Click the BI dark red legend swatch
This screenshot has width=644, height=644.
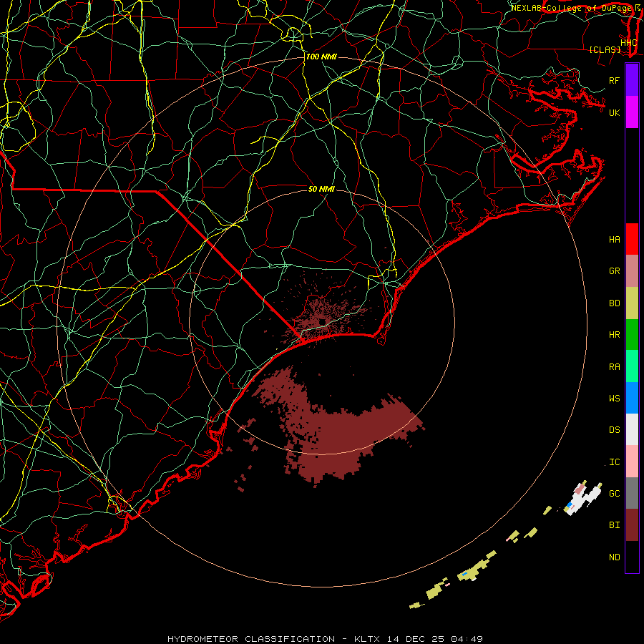(x=632, y=525)
